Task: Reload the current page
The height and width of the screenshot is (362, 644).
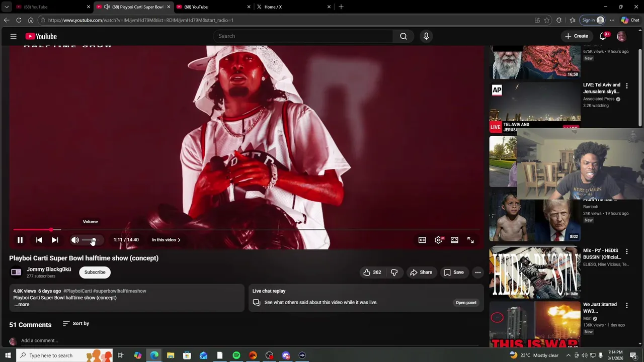Action: coord(19,20)
